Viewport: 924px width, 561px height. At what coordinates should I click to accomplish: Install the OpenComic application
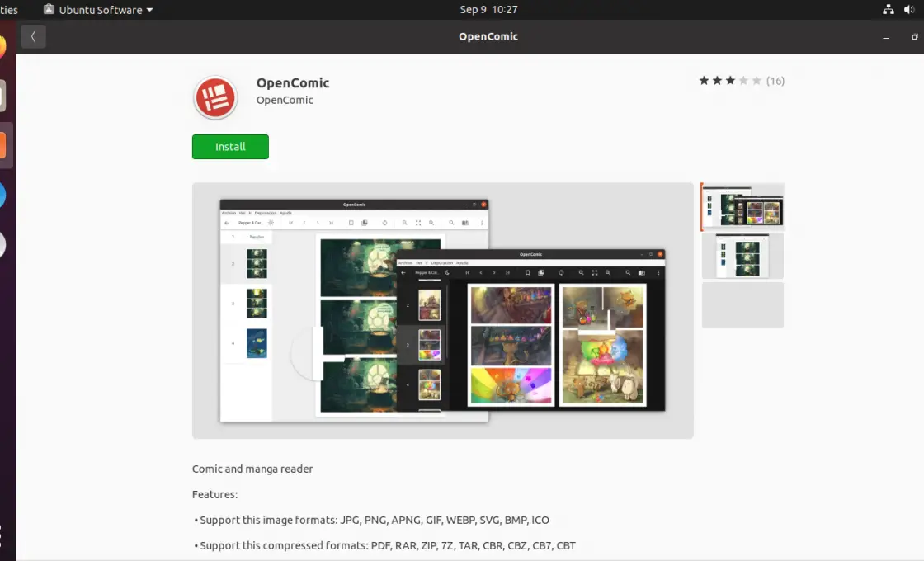(230, 147)
